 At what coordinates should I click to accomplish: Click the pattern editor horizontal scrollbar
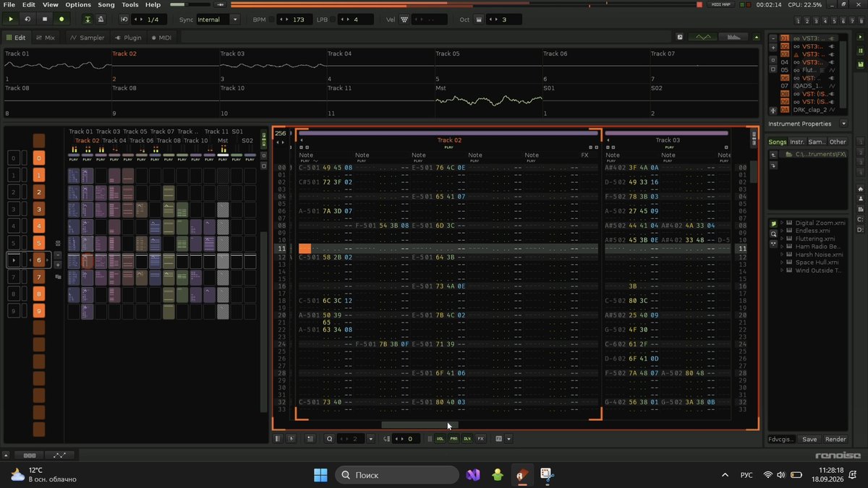click(x=420, y=425)
